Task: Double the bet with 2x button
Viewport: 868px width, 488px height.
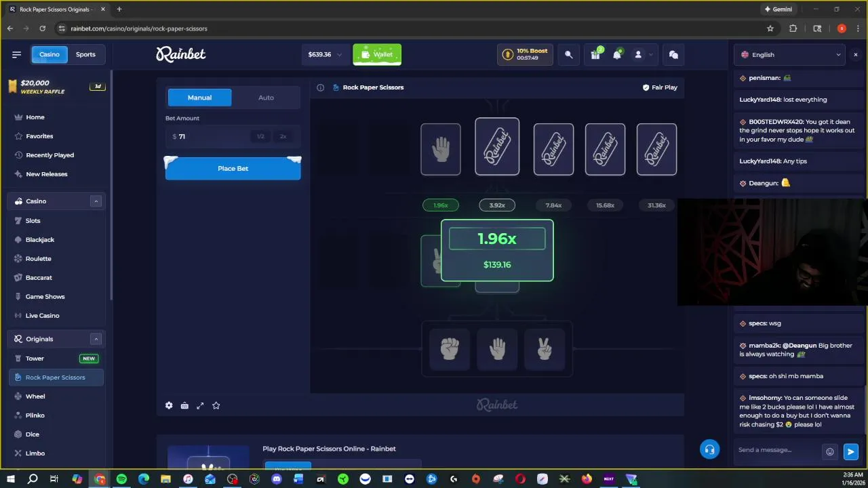Action: coord(283,136)
